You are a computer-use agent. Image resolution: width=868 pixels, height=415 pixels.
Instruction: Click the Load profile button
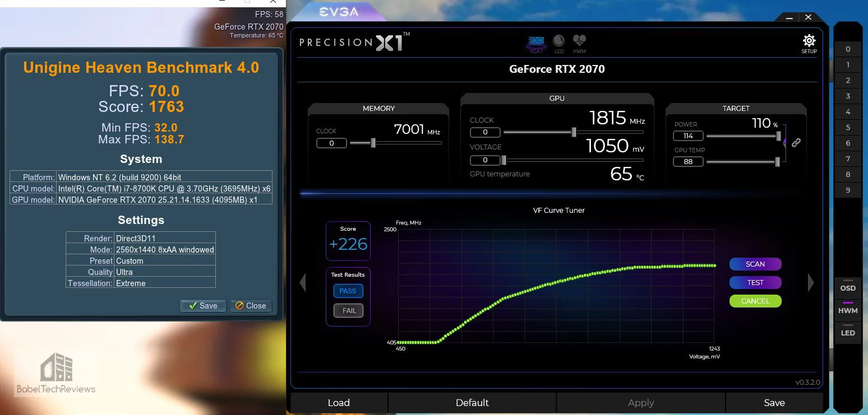(x=339, y=403)
